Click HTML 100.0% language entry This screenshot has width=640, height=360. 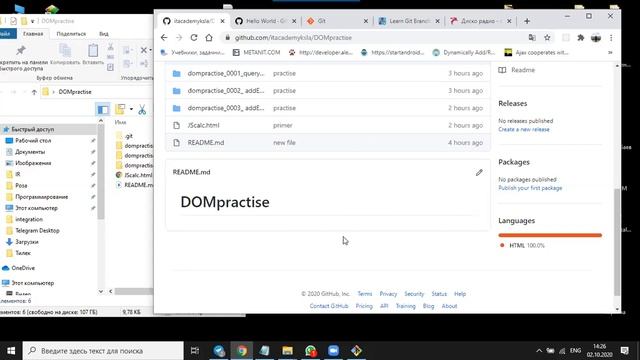pyautogui.click(x=522, y=245)
